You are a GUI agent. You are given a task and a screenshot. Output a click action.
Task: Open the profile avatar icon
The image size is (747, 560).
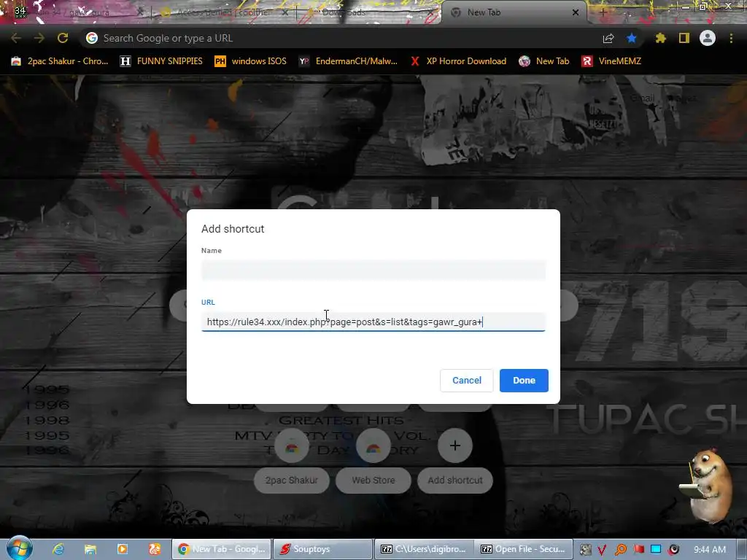[x=708, y=38]
